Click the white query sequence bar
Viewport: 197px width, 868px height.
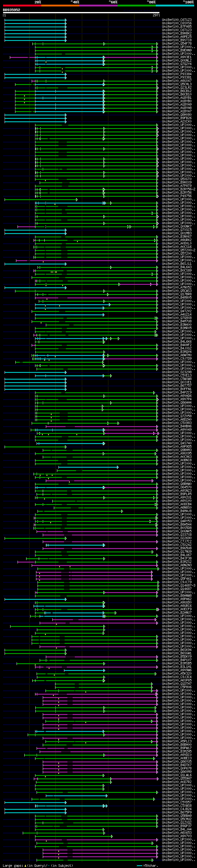81,13
